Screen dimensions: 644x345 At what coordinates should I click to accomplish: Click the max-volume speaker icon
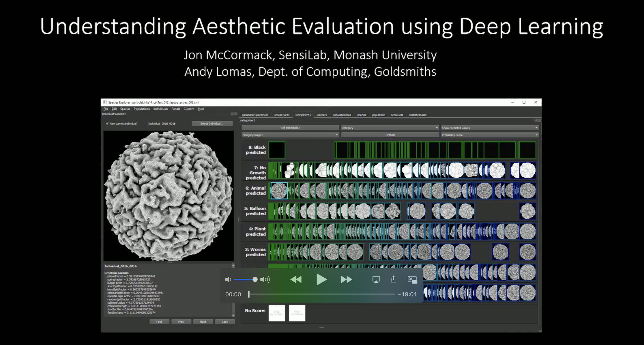click(x=265, y=279)
